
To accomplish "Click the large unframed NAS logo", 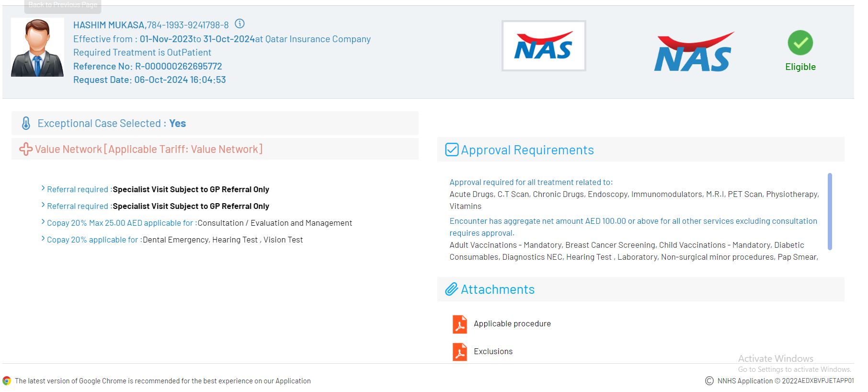I will pos(694,52).
